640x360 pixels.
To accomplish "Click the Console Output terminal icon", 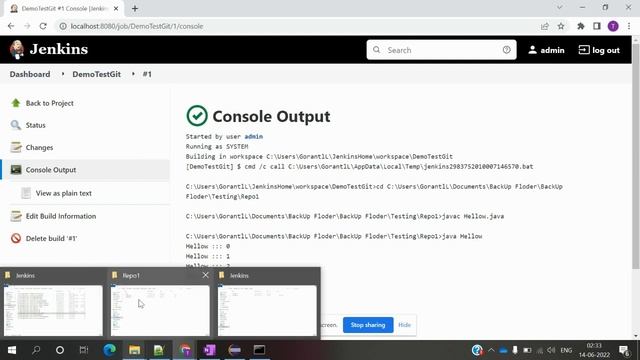I will pyautogui.click(x=16, y=169).
